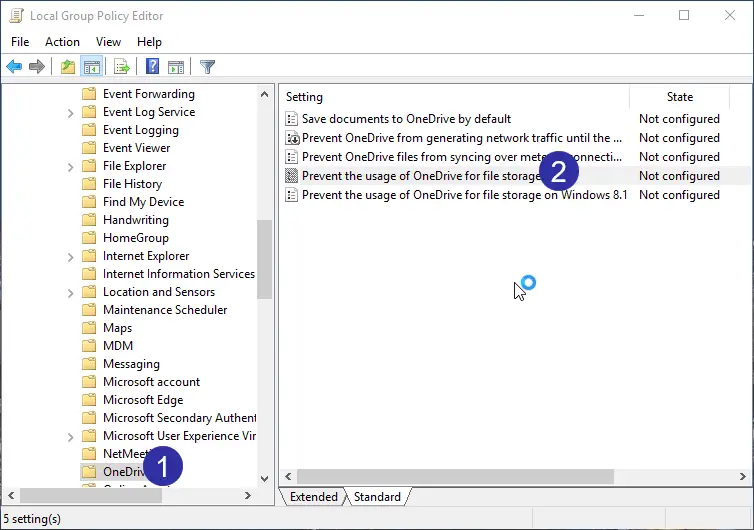
Task: Click the Microsoft Edge folder icon
Action: pos(89,400)
